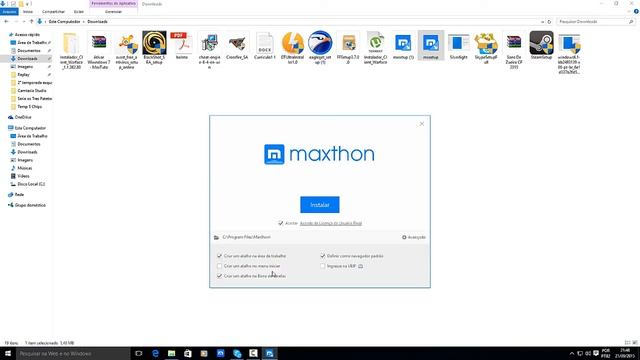Toggle join UEIP checkbox
The image size is (640, 360).
coord(323,266)
